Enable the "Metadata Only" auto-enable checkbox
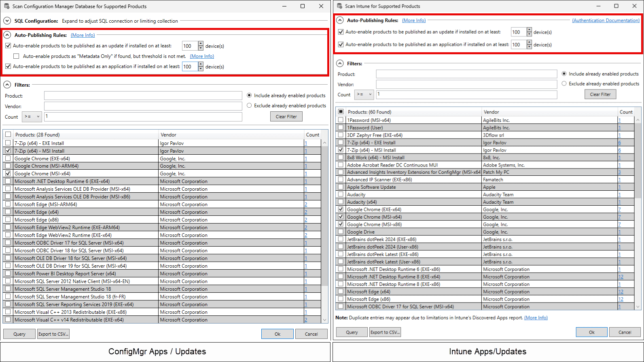 click(x=16, y=56)
